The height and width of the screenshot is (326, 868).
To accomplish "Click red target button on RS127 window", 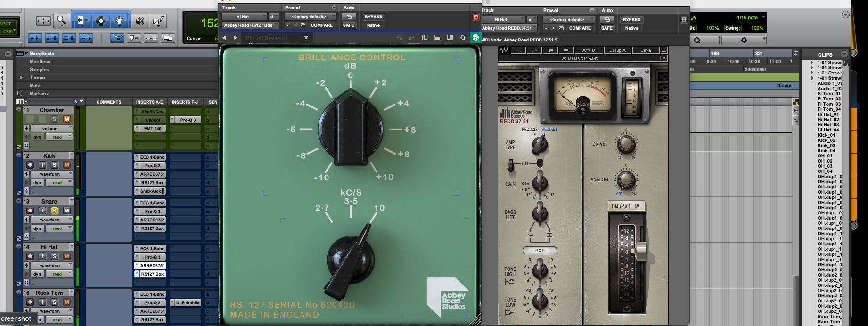I will pos(475,17).
